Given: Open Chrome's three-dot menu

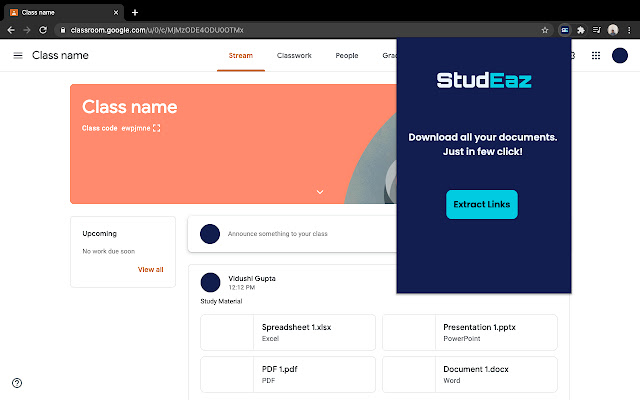Looking at the screenshot, I should [629, 30].
